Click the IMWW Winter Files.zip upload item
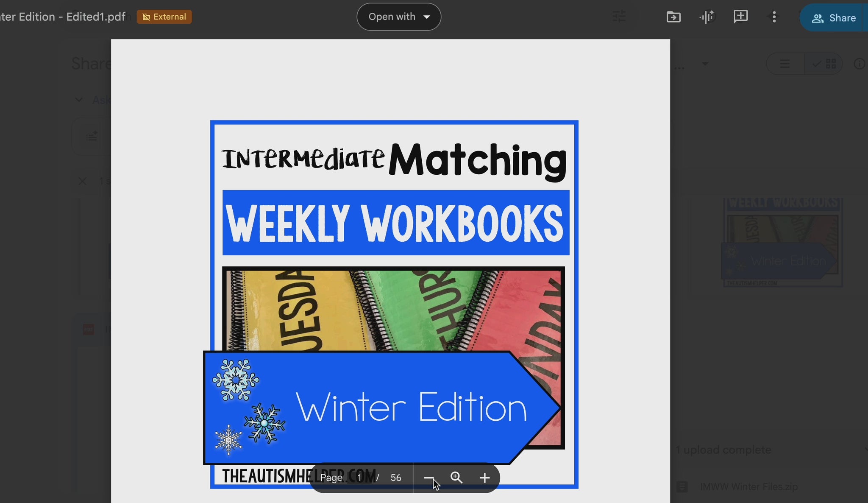Image resolution: width=868 pixels, height=503 pixels. pos(748,487)
